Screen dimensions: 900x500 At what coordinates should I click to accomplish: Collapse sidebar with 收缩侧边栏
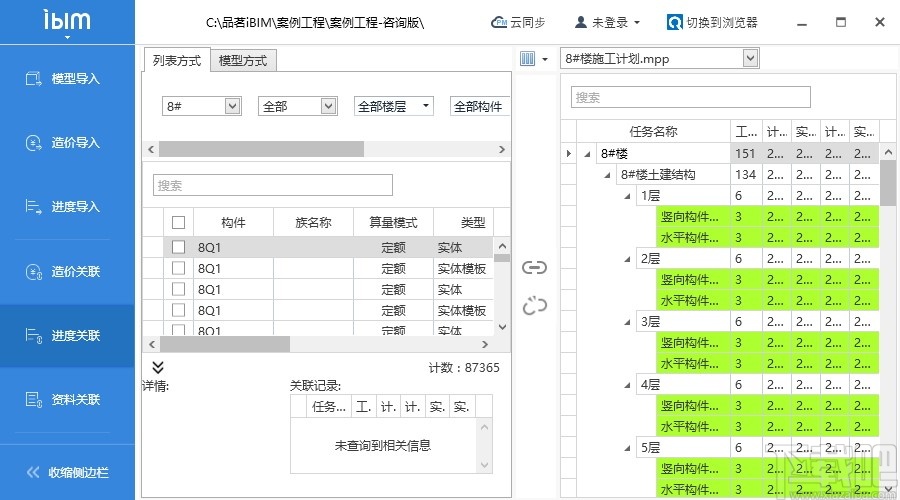[x=67, y=472]
